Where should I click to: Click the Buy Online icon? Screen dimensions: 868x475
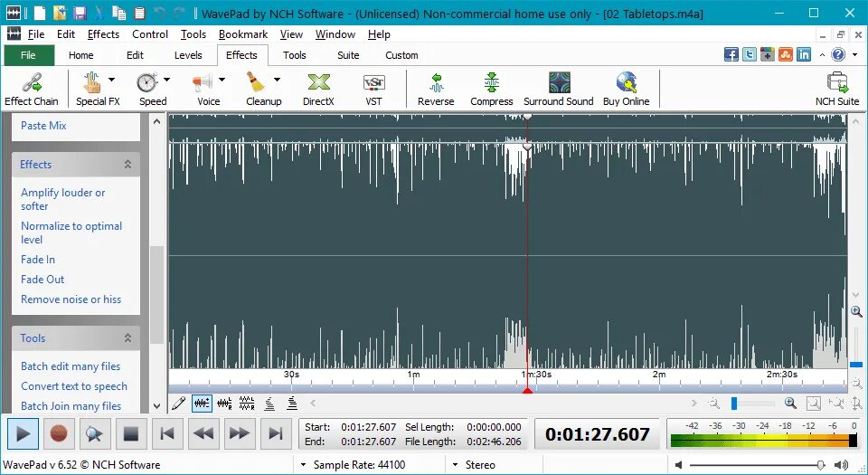click(626, 83)
